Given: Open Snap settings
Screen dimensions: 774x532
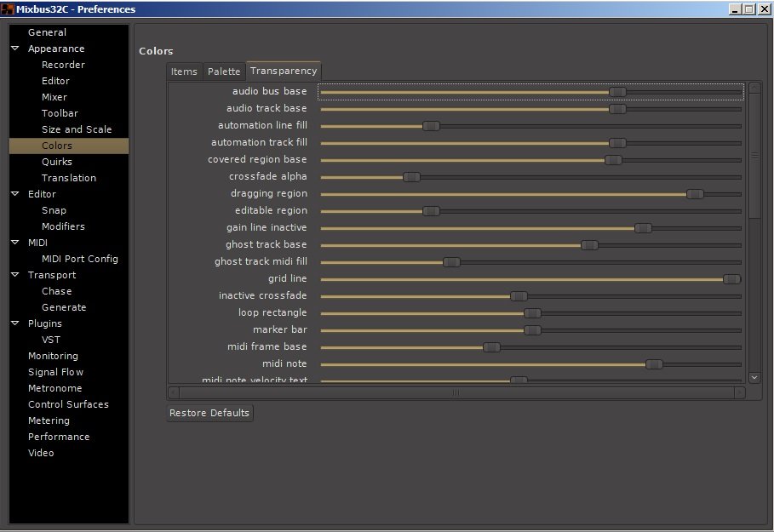Looking at the screenshot, I should point(54,210).
